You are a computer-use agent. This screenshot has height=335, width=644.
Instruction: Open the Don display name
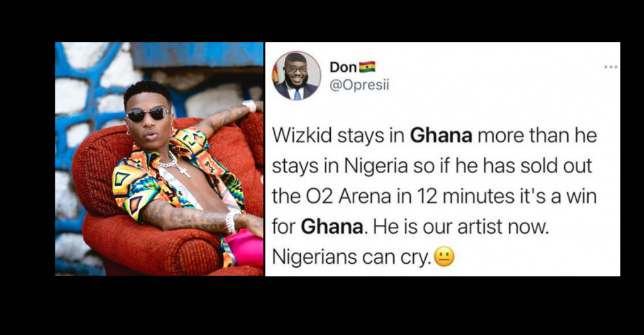click(x=343, y=67)
